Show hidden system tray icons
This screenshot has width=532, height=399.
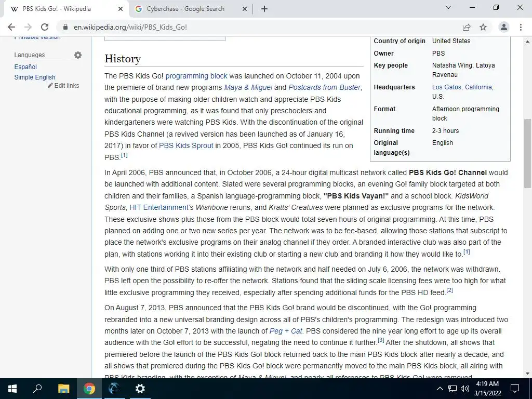pyautogui.click(x=440, y=389)
